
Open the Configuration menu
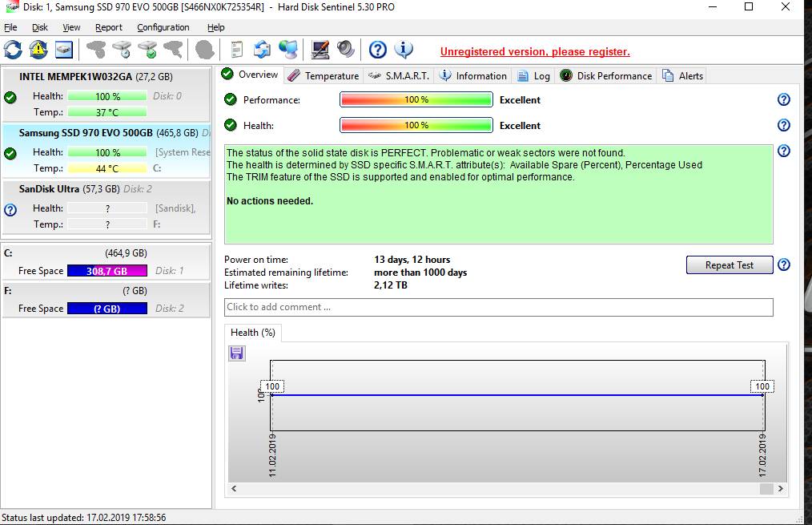click(x=163, y=27)
